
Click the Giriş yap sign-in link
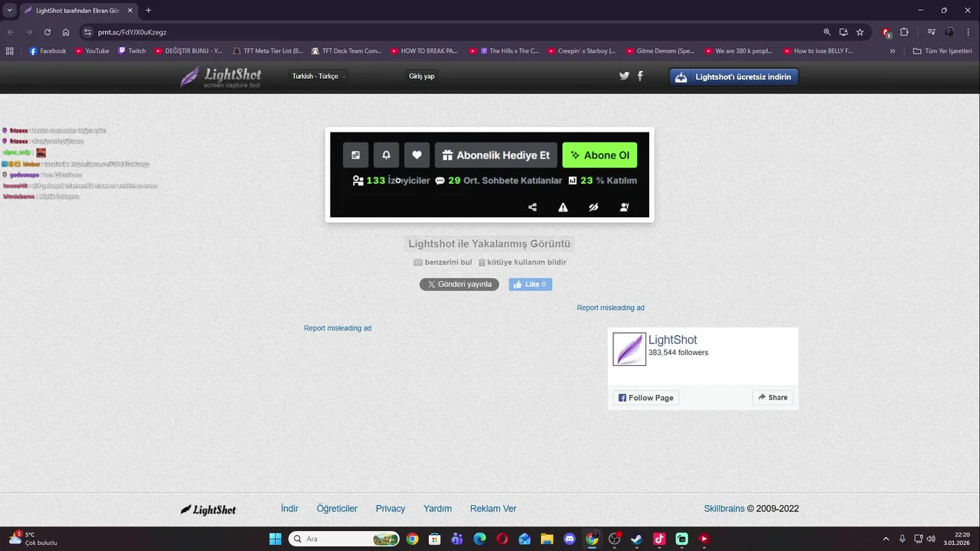(x=422, y=77)
